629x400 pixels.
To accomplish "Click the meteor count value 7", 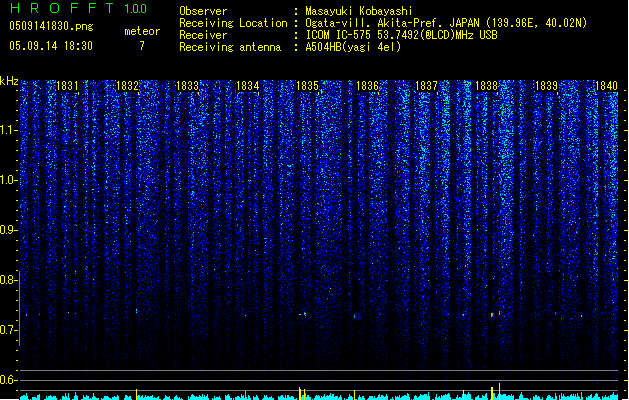I will [142, 46].
